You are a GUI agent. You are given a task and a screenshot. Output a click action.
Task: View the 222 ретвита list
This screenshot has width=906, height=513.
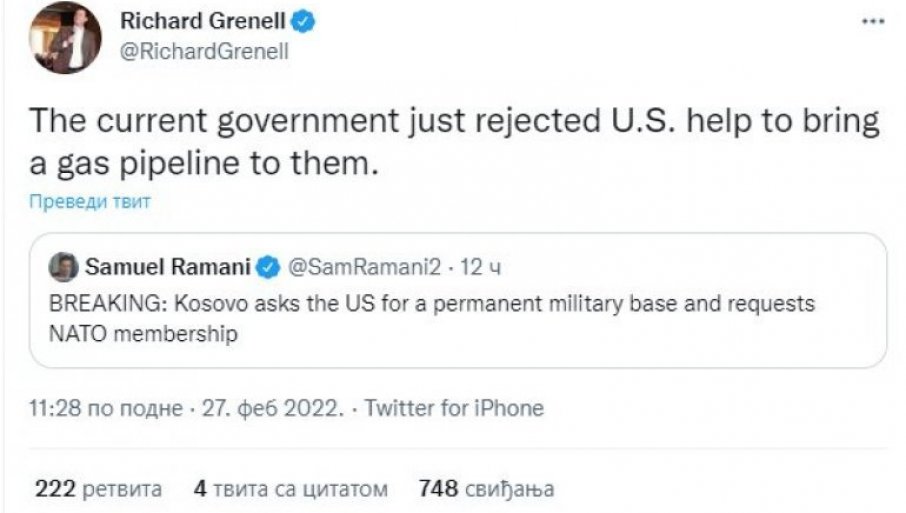(x=99, y=489)
